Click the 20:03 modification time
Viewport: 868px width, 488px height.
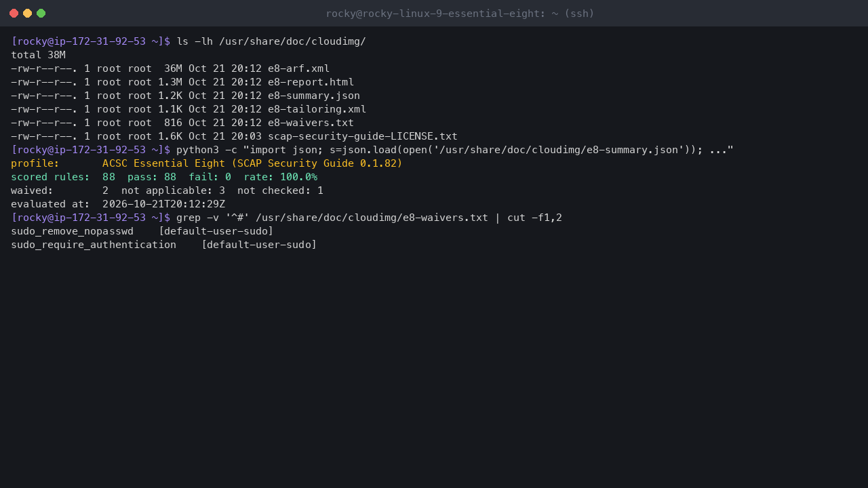[246, 136]
